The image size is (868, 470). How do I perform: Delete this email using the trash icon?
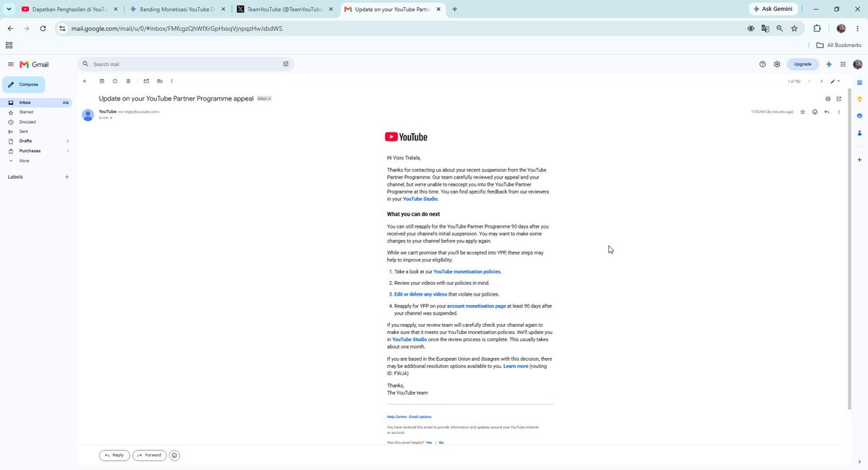click(x=129, y=81)
